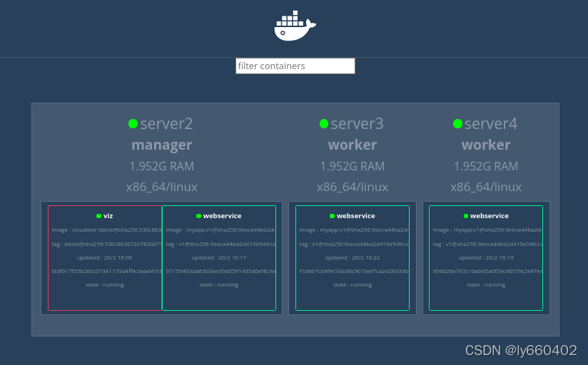Click webservice title on server2
The height and width of the screenshot is (365, 588).
click(x=223, y=216)
